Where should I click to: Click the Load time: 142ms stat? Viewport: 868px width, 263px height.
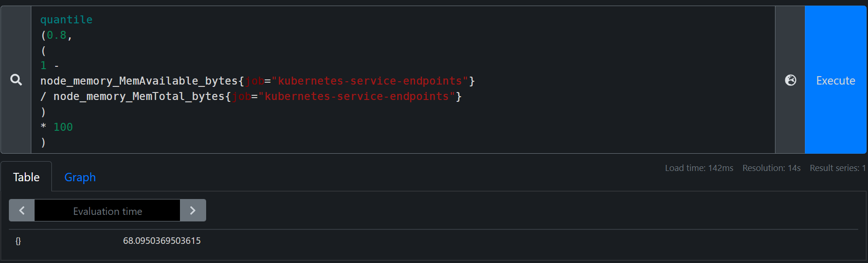pos(699,168)
